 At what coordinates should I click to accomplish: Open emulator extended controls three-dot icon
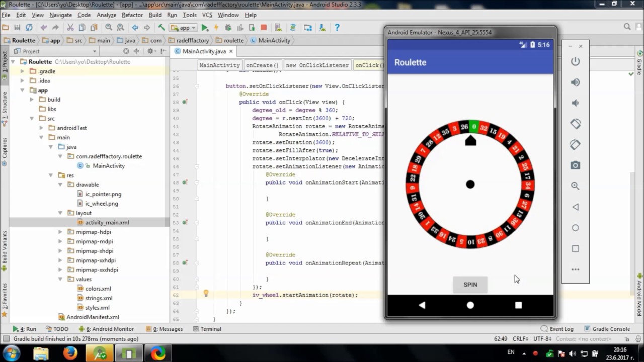575,269
